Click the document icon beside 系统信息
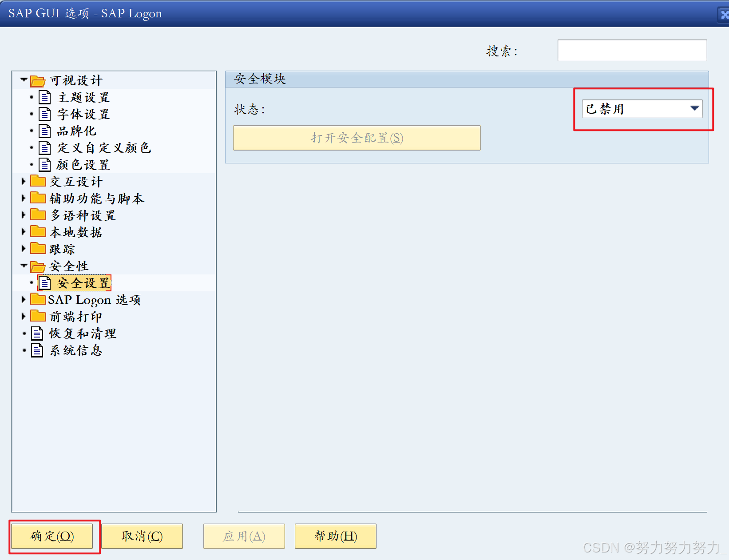Viewport: 729px width, 560px height. point(37,350)
